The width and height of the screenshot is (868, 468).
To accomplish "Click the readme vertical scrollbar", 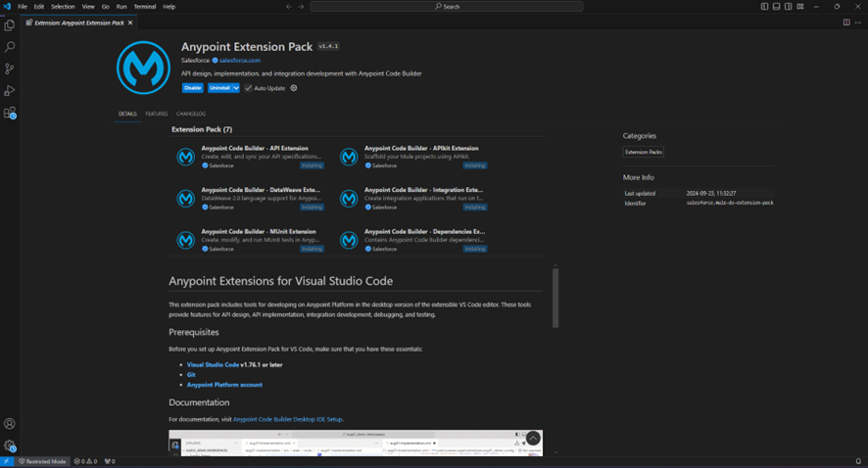I will [x=555, y=299].
